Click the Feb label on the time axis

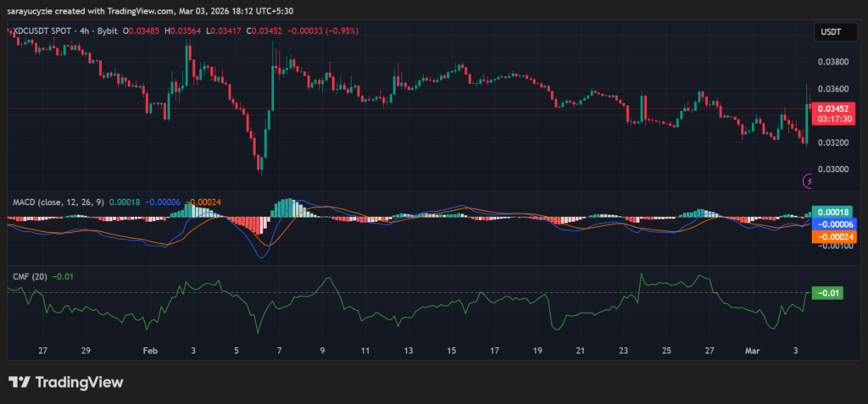pos(150,350)
